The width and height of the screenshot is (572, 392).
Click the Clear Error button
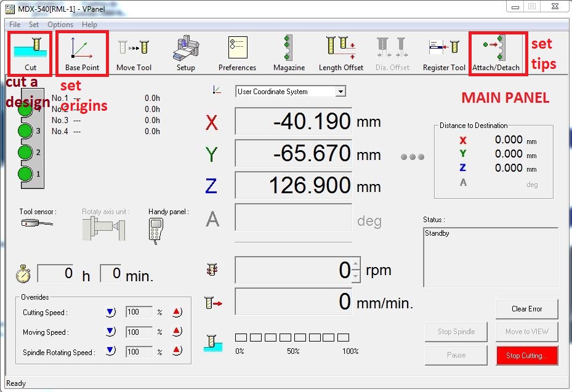click(527, 309)
